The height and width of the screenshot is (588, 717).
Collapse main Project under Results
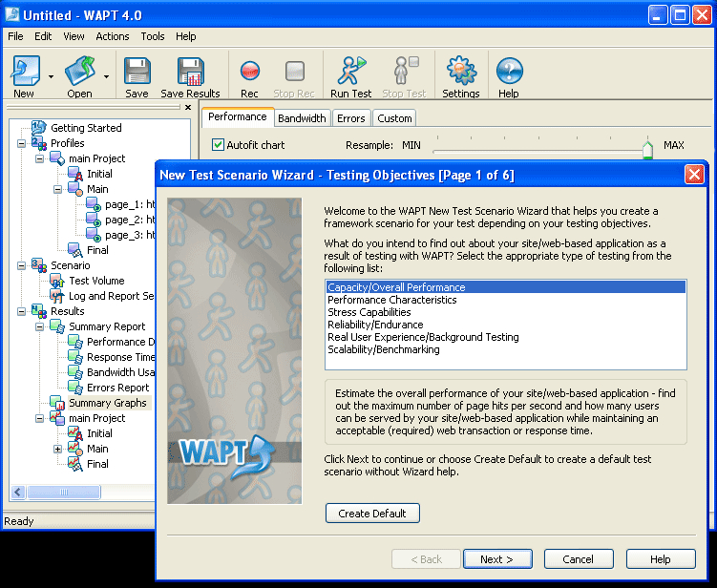(x=39, y=418)
